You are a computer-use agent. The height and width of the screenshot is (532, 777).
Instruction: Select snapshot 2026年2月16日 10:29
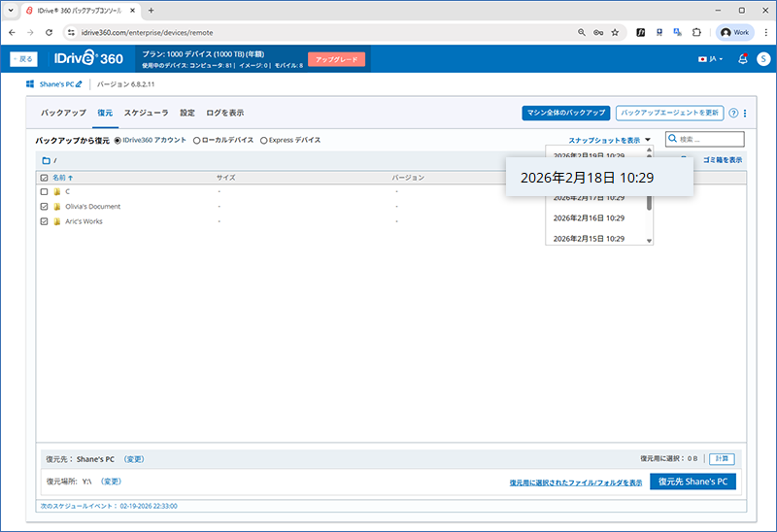coord(589,217)
